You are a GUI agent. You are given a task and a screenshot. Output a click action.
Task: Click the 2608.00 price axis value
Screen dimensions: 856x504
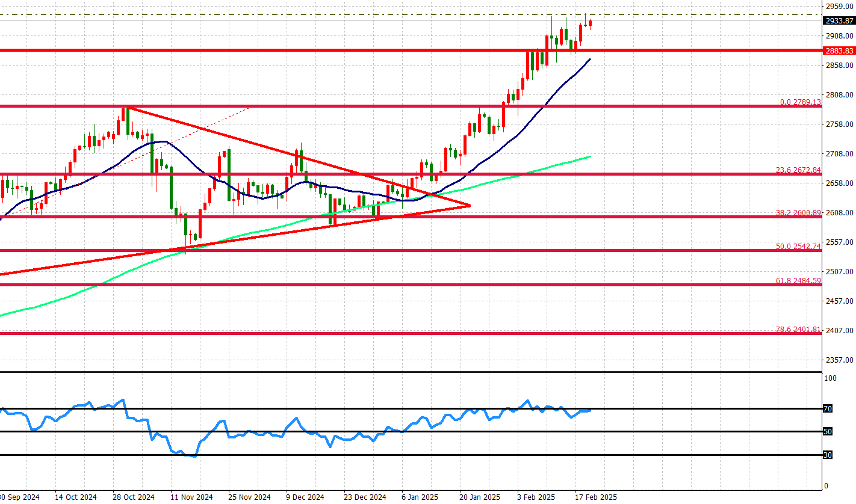[839, 213]
